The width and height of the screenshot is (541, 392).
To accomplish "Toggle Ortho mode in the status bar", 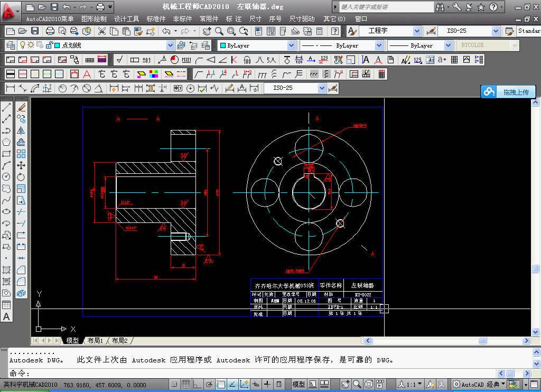I will 198,384.
